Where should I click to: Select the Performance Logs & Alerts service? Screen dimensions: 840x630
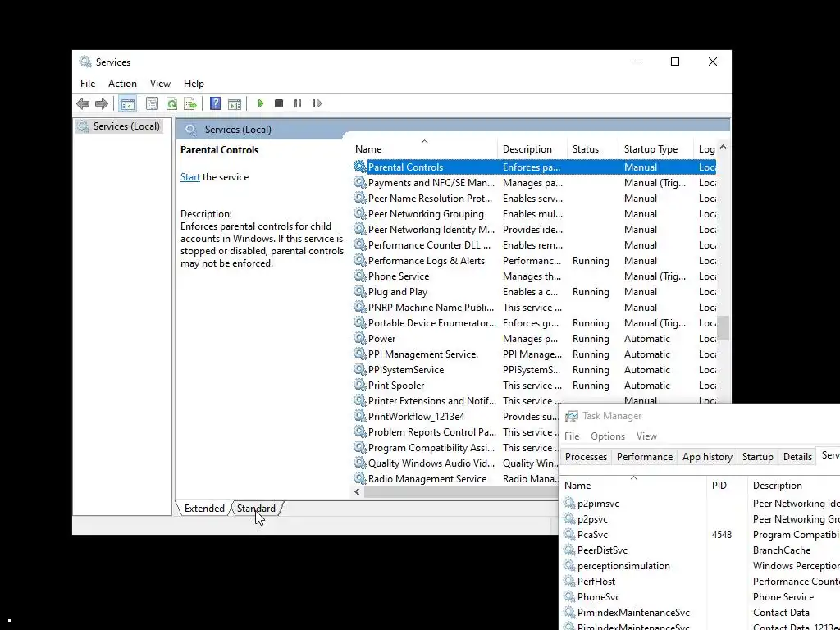(534, 260)
